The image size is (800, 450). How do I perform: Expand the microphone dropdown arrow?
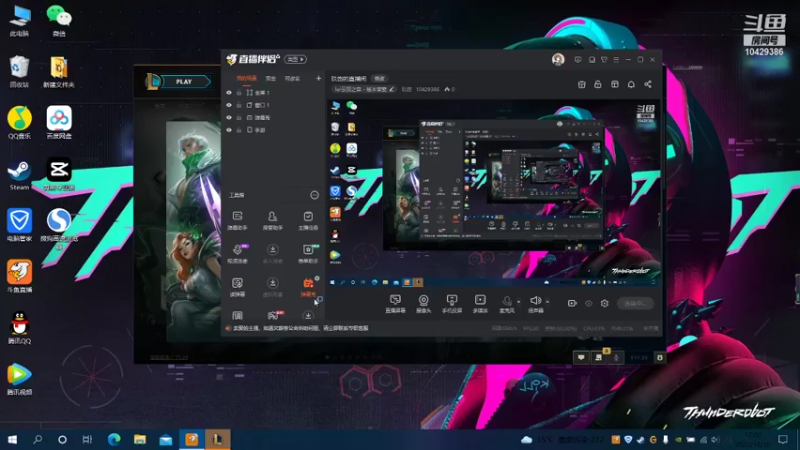click(x=518, y=302)
